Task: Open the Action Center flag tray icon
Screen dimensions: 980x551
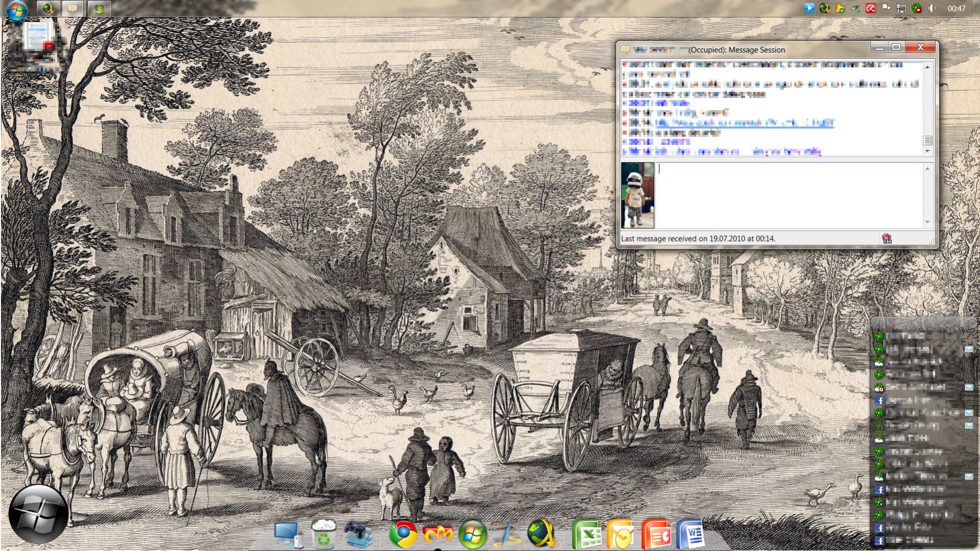Action: (x=886, y=8)
